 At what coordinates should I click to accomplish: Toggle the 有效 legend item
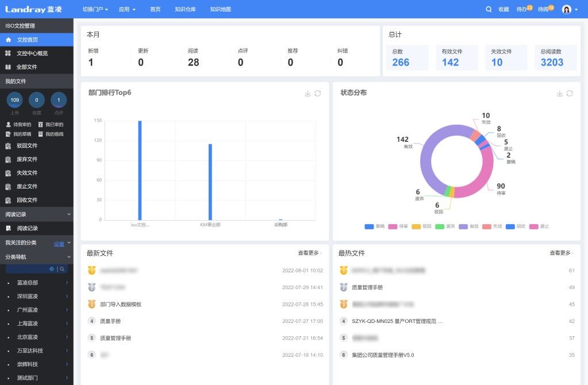pyautogui.click(x=469, y=226)
